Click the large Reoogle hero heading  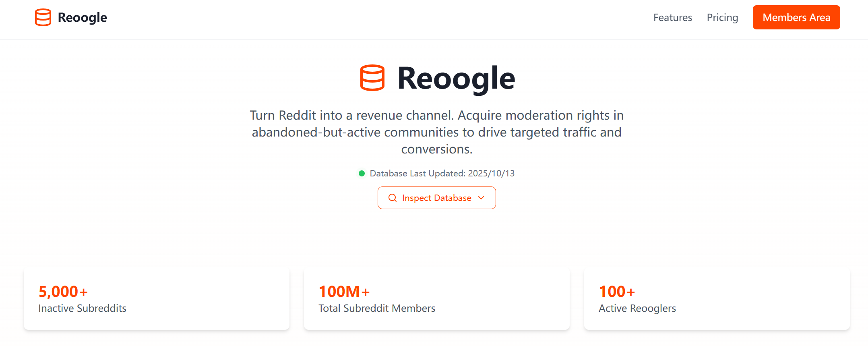click(456, 78)
